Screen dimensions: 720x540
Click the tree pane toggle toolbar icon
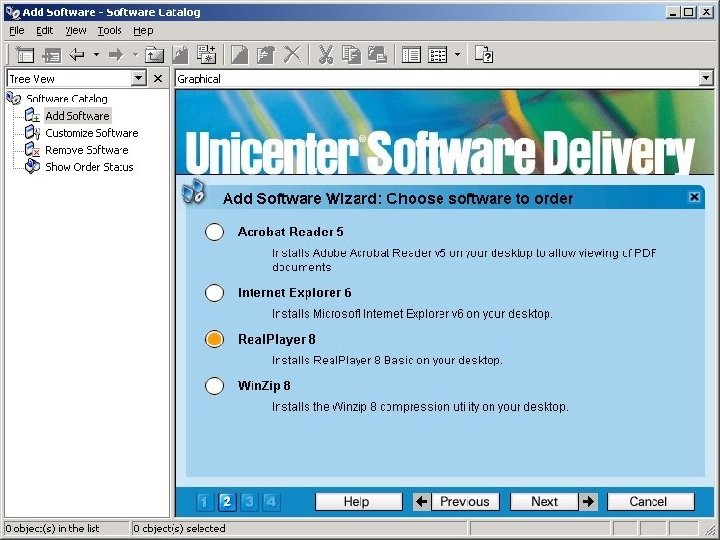51,55
